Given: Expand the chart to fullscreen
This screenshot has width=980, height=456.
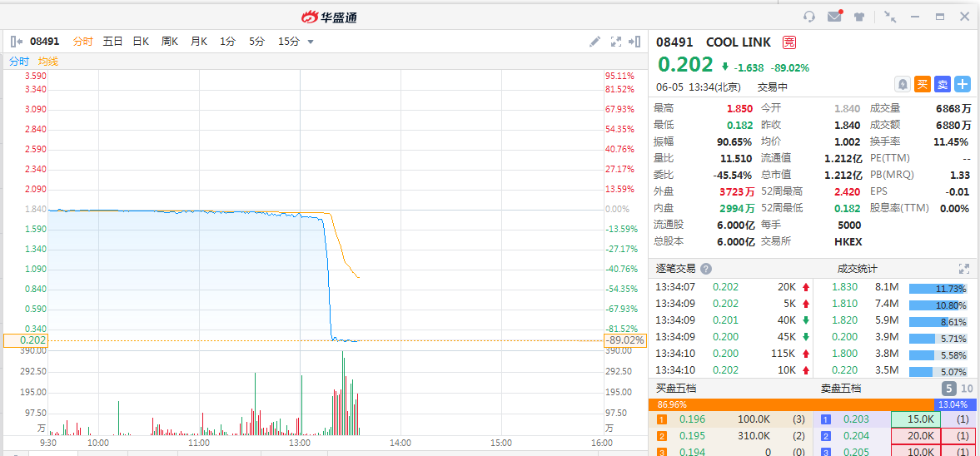Looking at the screenshot, I should tap(615, 42).
